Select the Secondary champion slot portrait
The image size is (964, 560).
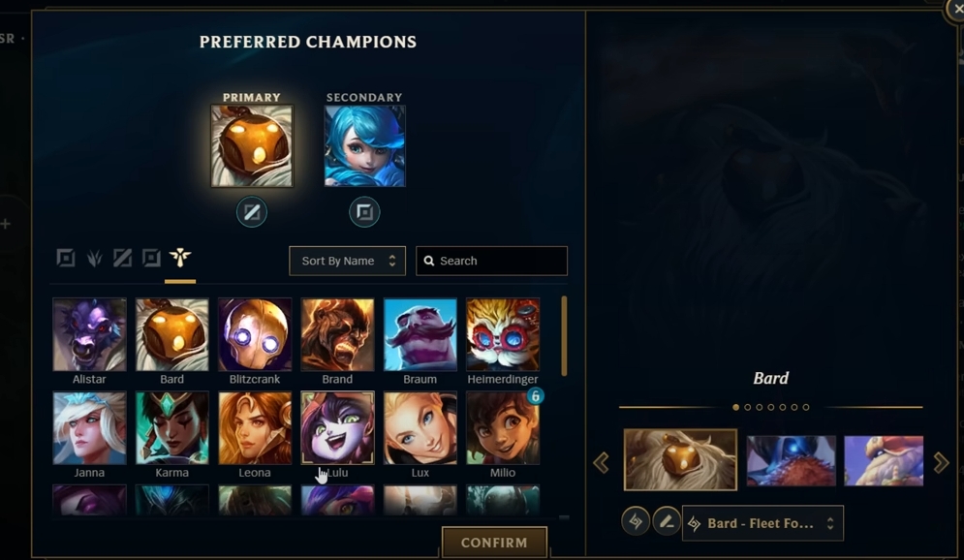(x=364, y=145)
